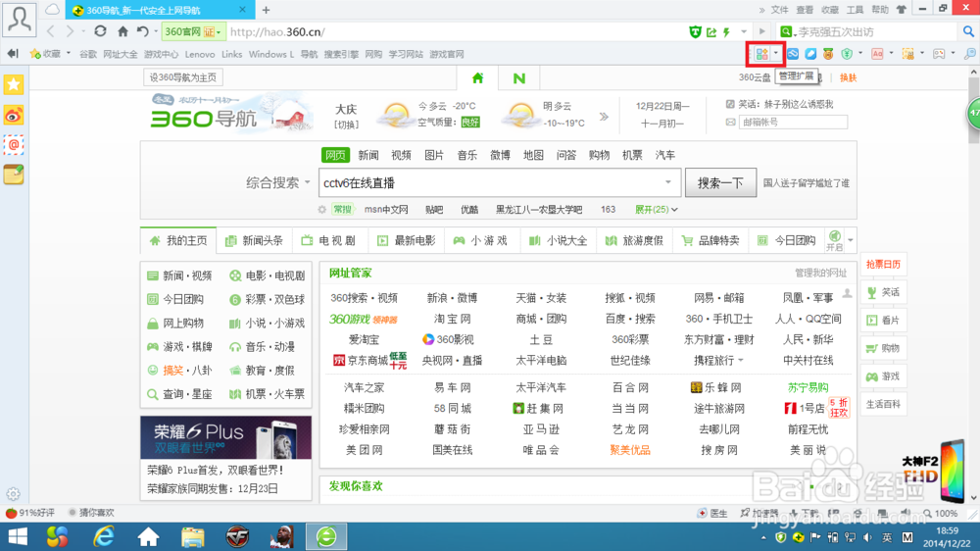Open the yellow screenshot tool icon
Screen dimensions: 980x551
click(908, 54)
